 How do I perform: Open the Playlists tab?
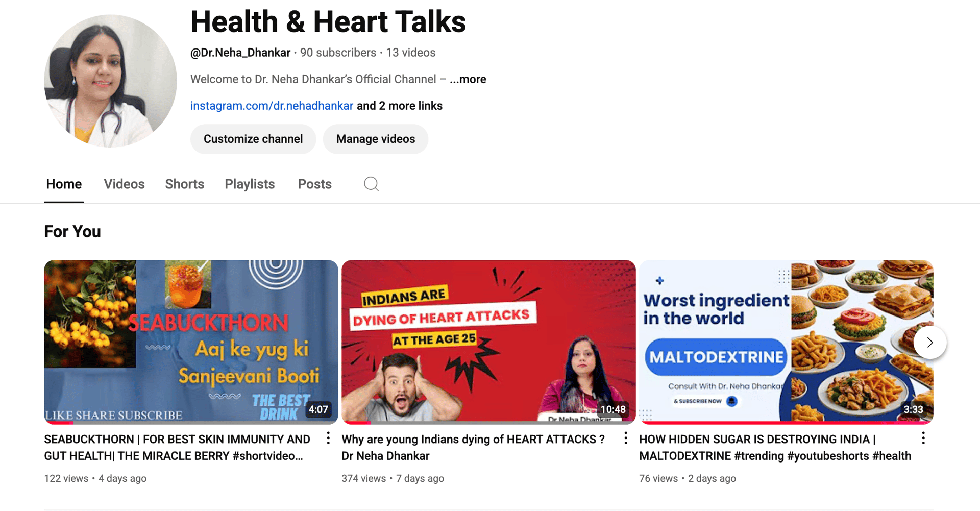(x=250, y=184)
